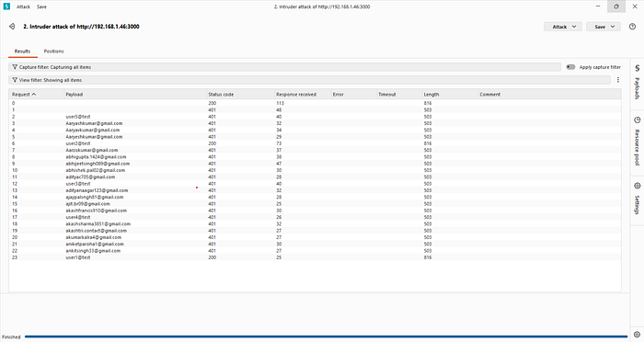This screenshot has width=644, height=342.
Task: Select the Aaryeshkumar@gmail.com payload row
Action: [x=315, y=137]
